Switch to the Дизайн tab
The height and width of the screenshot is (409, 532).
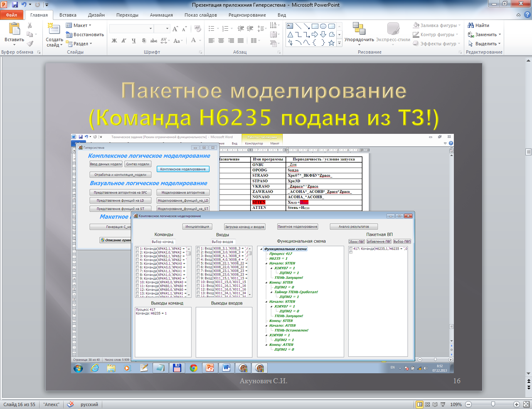96,15
